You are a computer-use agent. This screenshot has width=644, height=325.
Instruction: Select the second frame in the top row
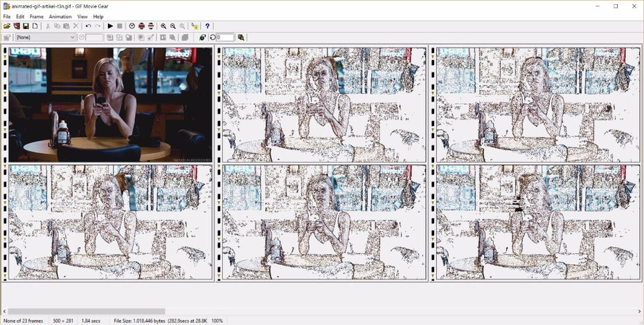click(x=324, y=104)
